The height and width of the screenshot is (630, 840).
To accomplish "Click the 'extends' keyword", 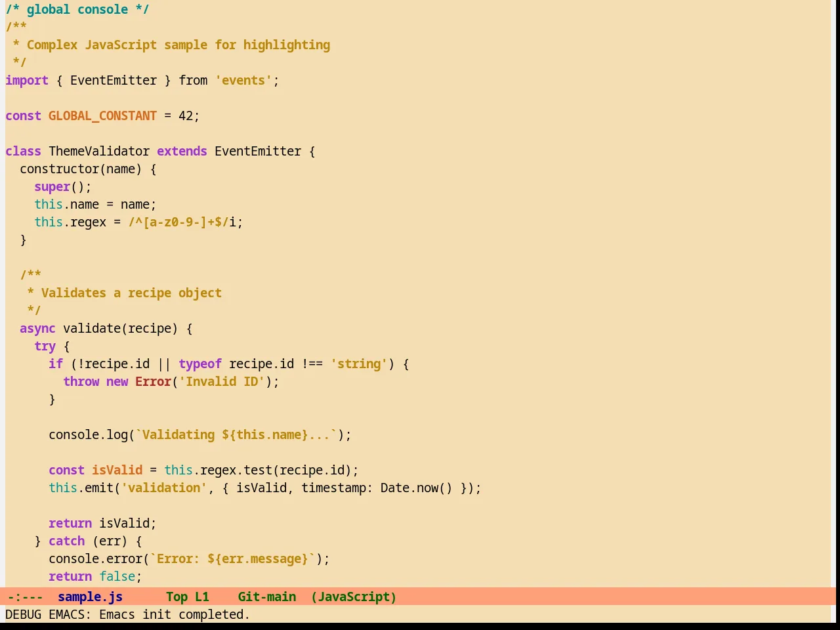I will click(182, 151).
